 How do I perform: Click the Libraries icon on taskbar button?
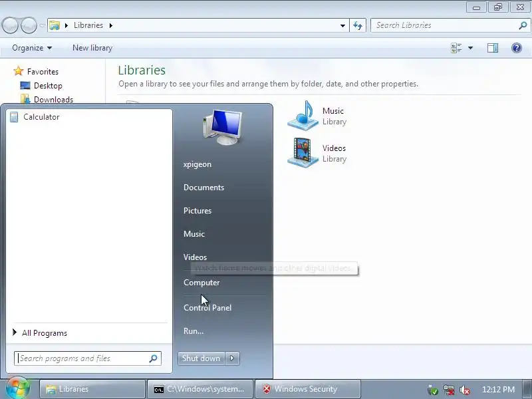point(51,389)
